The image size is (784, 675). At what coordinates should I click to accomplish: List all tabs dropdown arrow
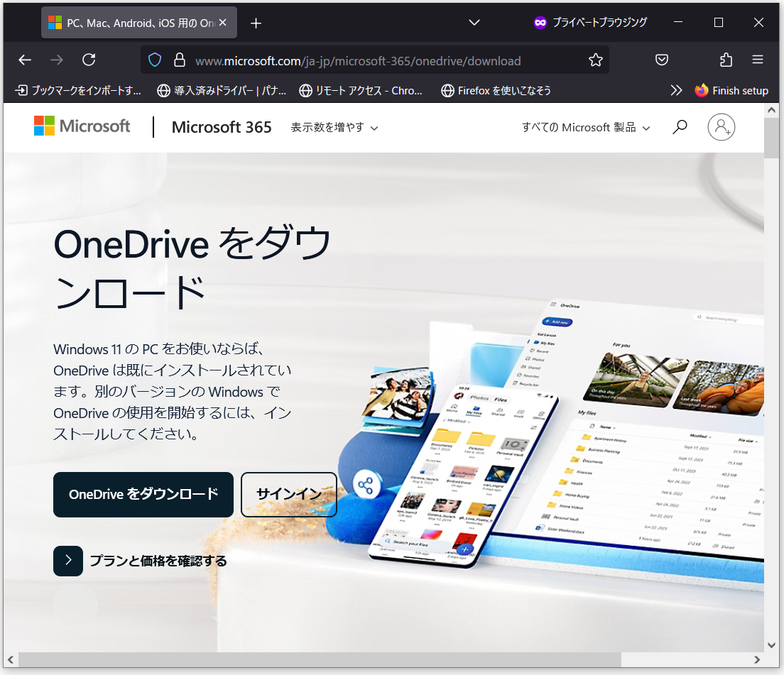click(474, 23)
